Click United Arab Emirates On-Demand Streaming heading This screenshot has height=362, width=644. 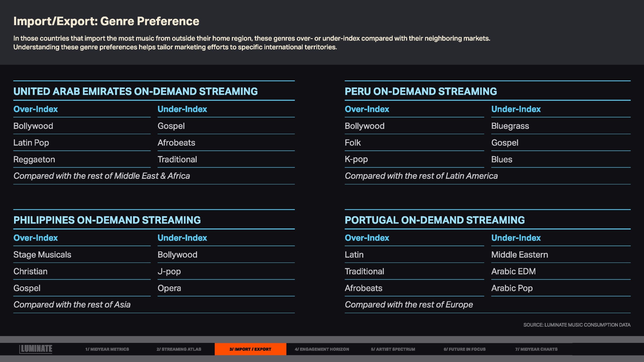tap(135, 91)
